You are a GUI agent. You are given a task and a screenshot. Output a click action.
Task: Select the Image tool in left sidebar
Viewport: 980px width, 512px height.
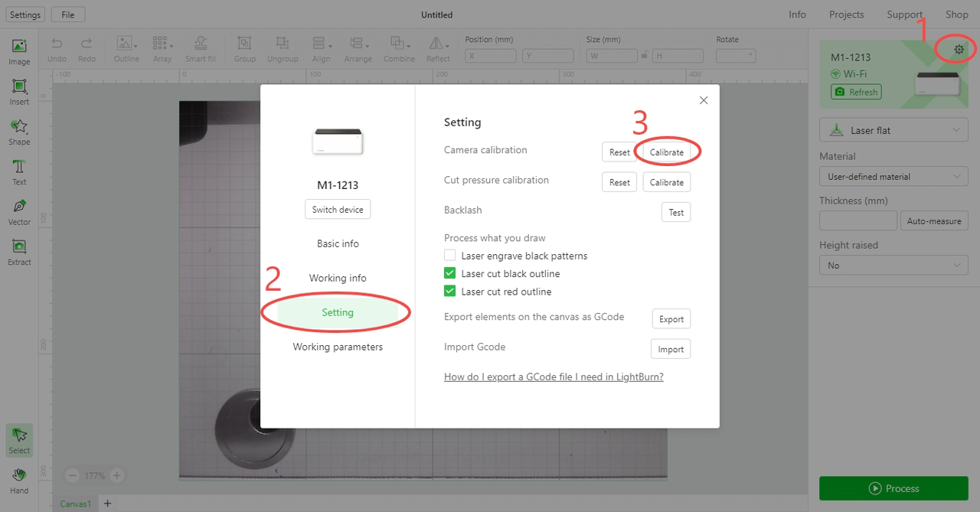(19, 51)
